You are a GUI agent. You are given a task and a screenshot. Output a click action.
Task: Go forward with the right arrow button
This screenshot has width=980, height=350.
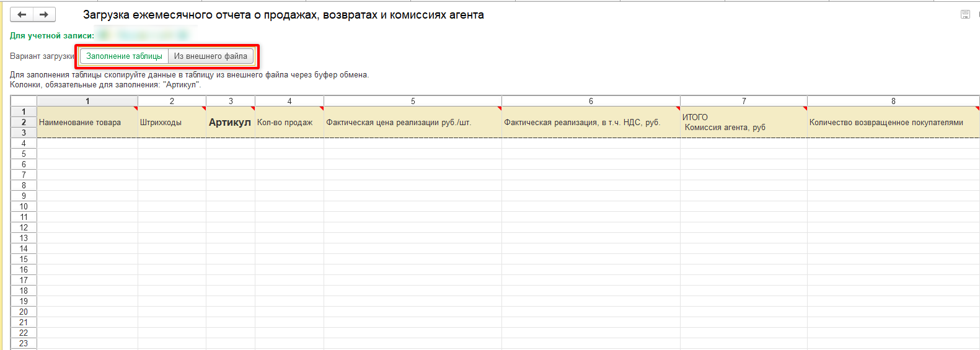[x=44, y=14]
